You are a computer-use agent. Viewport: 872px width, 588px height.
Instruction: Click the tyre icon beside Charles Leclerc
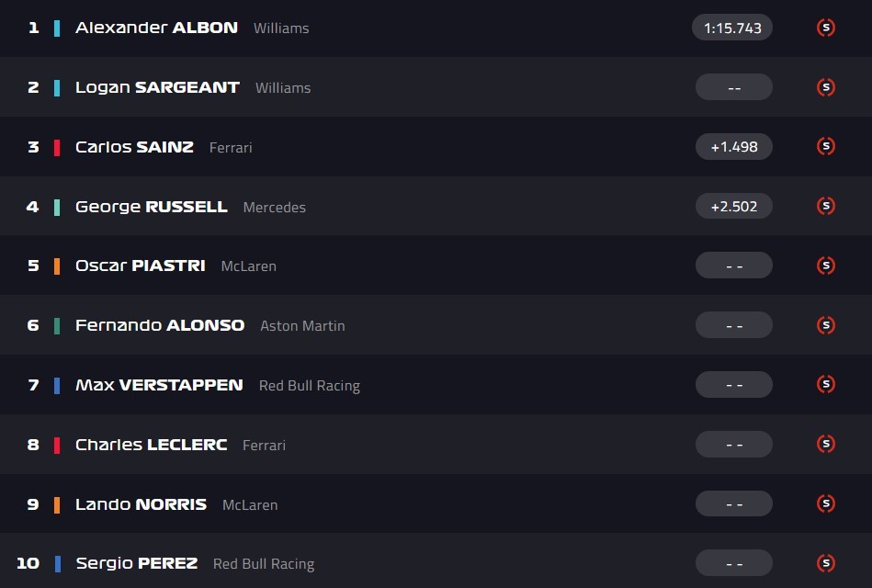tap(825, 444)
